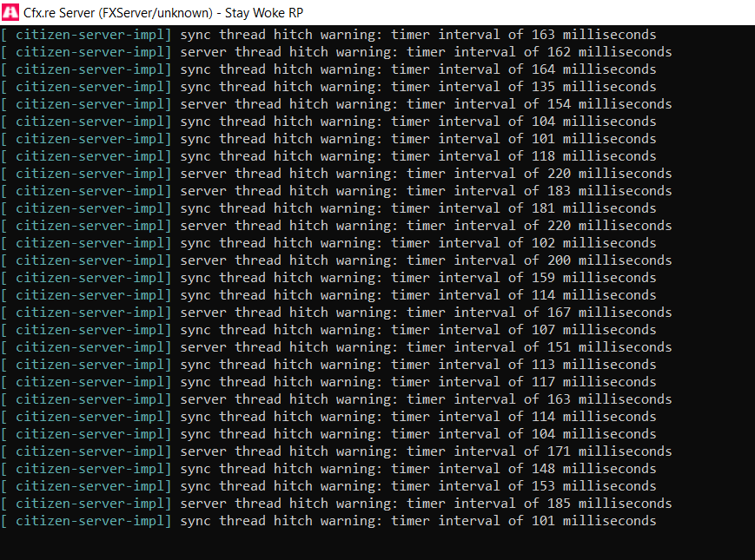
Task: Click the sync thread line showing 117 milliseconds
Action: 328,382
